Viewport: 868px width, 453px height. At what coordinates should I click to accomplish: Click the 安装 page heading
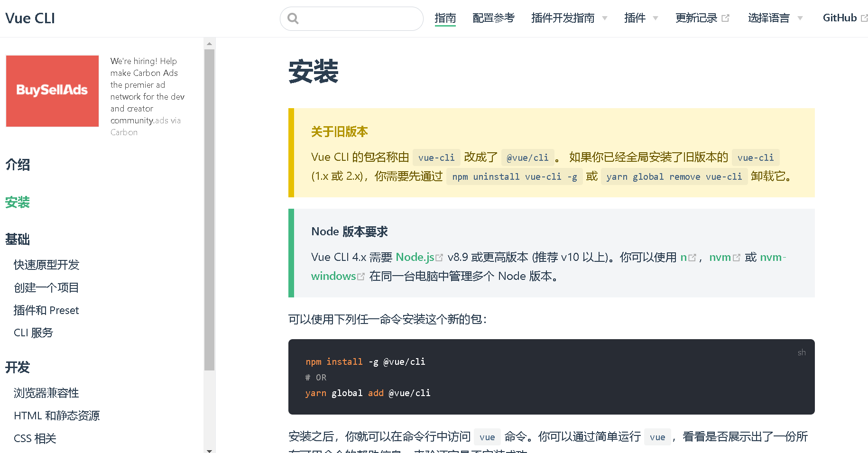pos(314,72)
